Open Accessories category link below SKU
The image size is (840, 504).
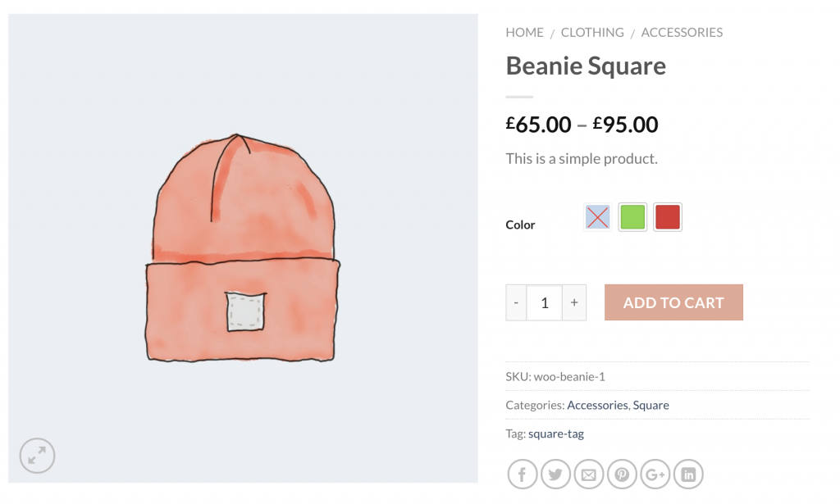[x=597, y=405]
